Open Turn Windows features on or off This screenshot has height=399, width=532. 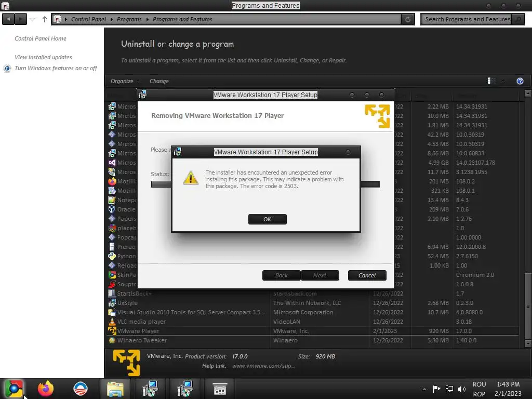(x=56, y=68)
